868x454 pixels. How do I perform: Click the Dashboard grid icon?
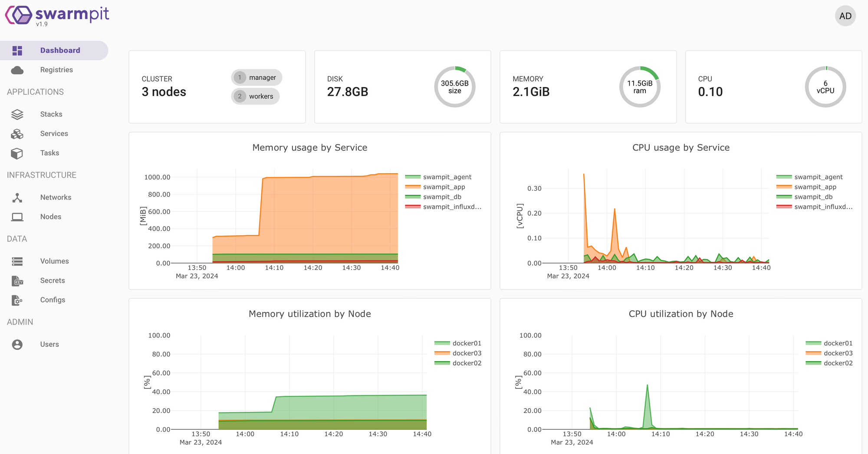click(17, 51)
